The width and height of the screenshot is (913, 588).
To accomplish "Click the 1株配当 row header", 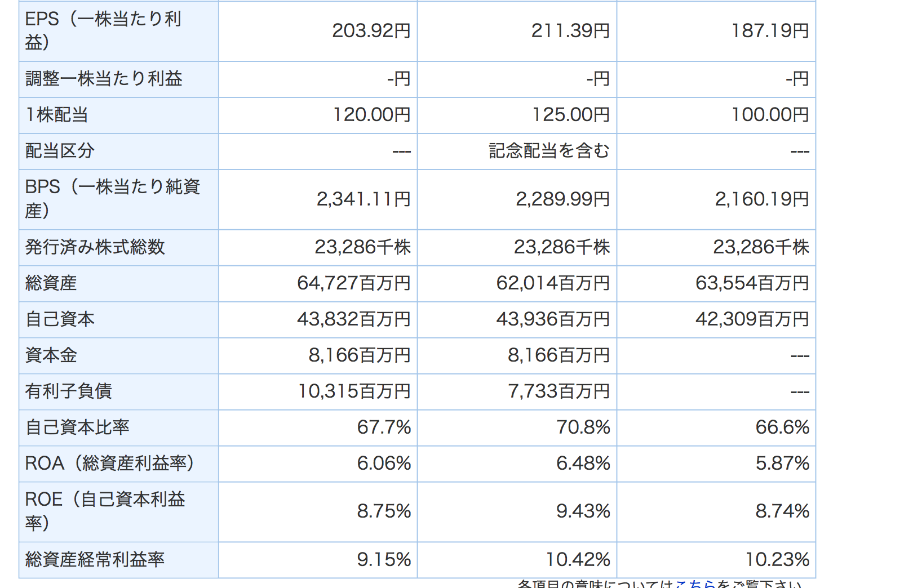I will pos(57,115).
